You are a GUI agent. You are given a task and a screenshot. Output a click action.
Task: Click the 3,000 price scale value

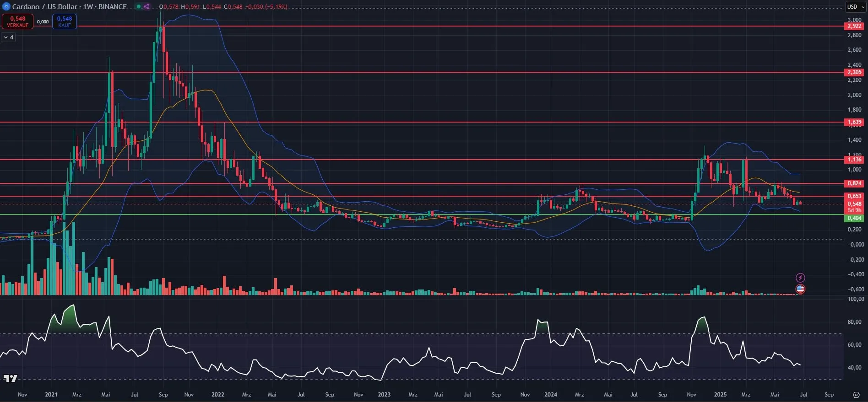(854, 20)
